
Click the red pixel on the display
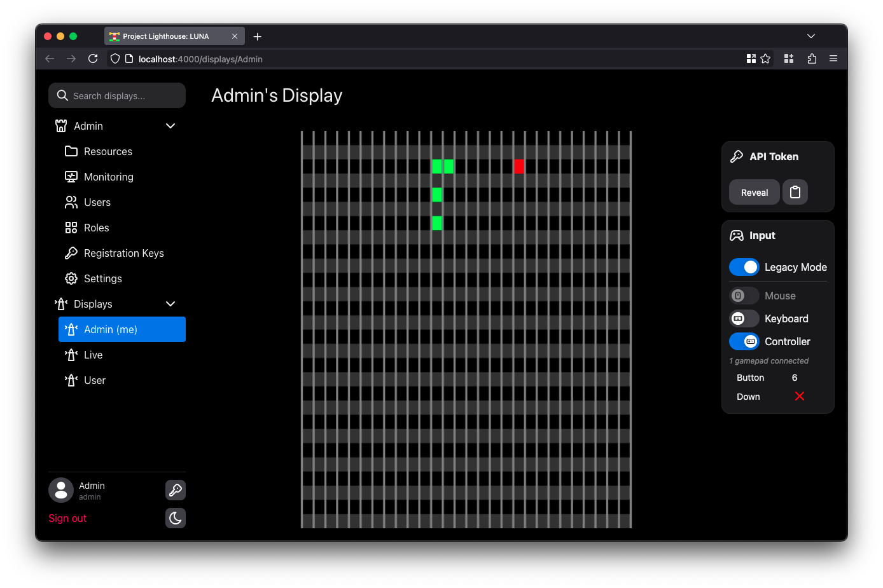pos(518,167)
